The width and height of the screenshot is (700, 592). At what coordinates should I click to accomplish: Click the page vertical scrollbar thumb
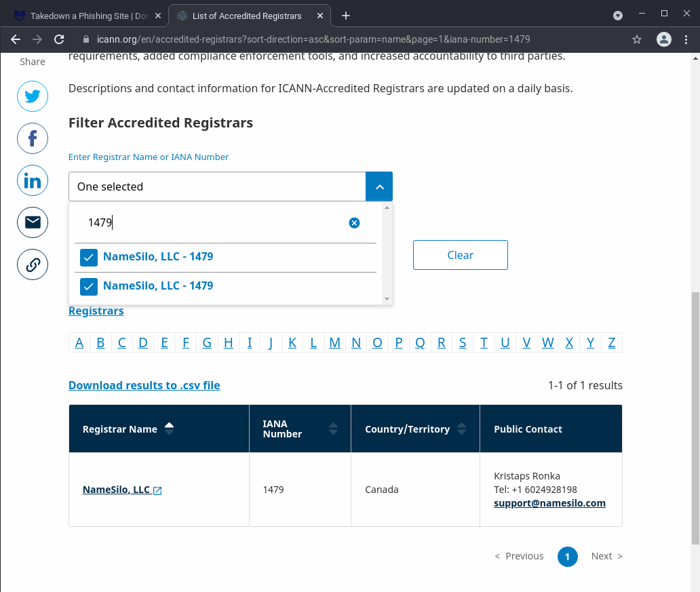695,418
